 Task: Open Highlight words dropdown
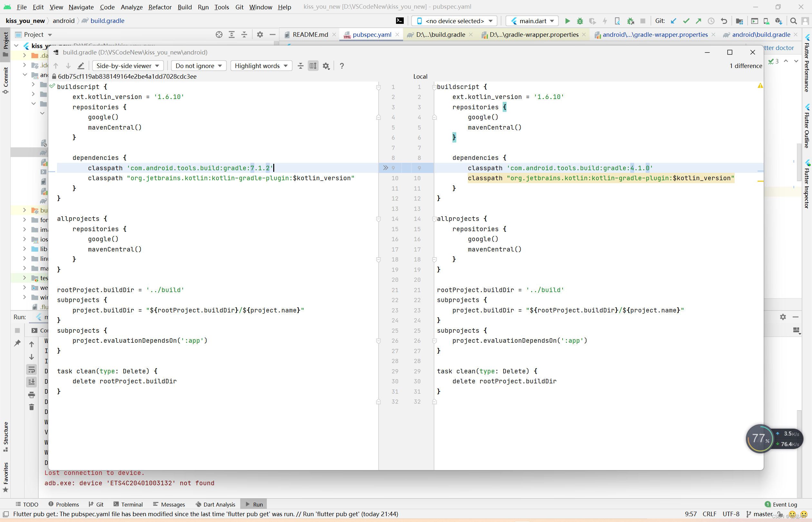click(261, 66)
